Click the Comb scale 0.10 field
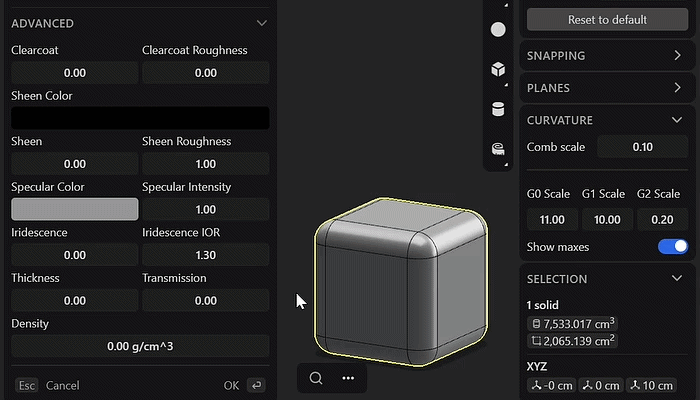Image resolution: width=700 pixels, height=400 pixels. tap(642, 147)
